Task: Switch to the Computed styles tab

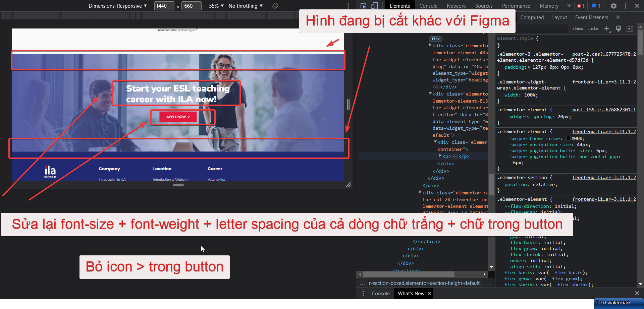Action: [532, 17]
